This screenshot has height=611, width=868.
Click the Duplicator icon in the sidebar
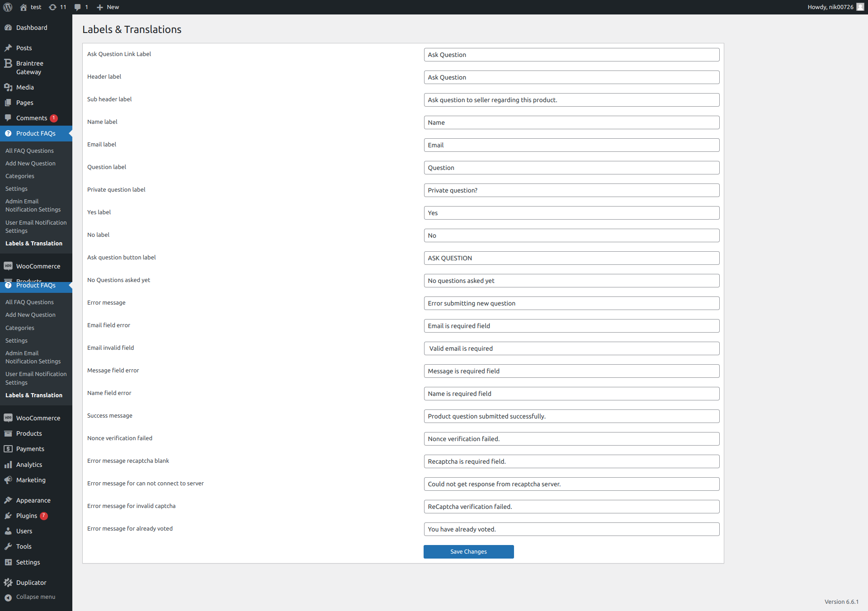(8, 583)
